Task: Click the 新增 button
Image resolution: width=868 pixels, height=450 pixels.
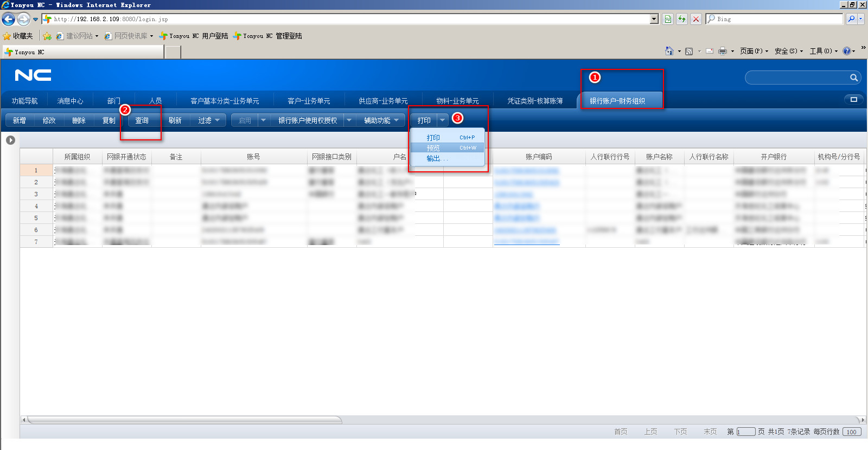Action: click(20, 120)
